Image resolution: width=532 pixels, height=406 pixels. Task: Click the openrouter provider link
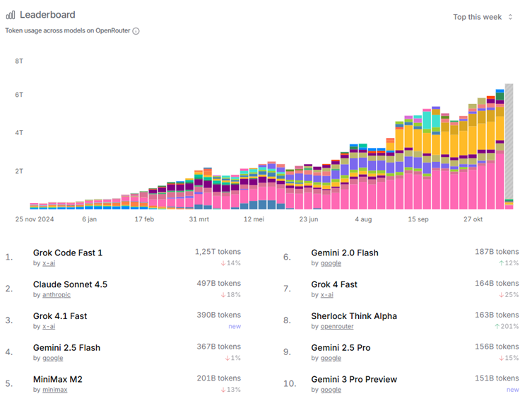[x=337, y=327]
